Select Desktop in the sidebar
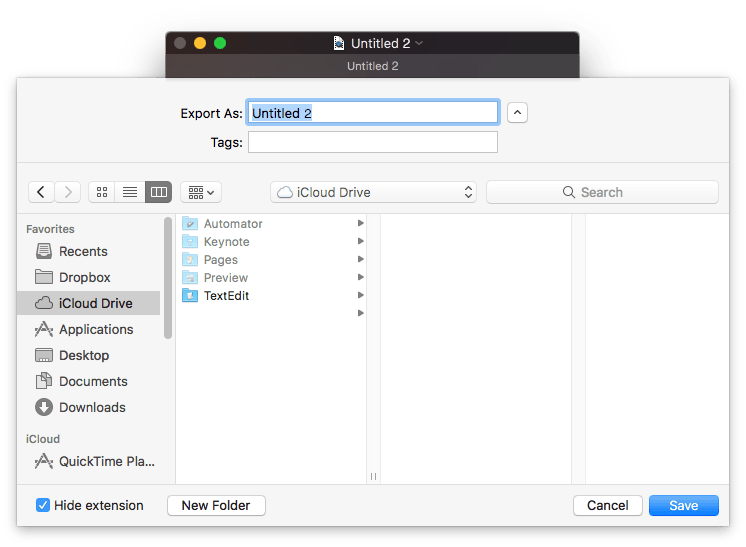This screenshot has width=746, height=547. (x=88, y=355)
